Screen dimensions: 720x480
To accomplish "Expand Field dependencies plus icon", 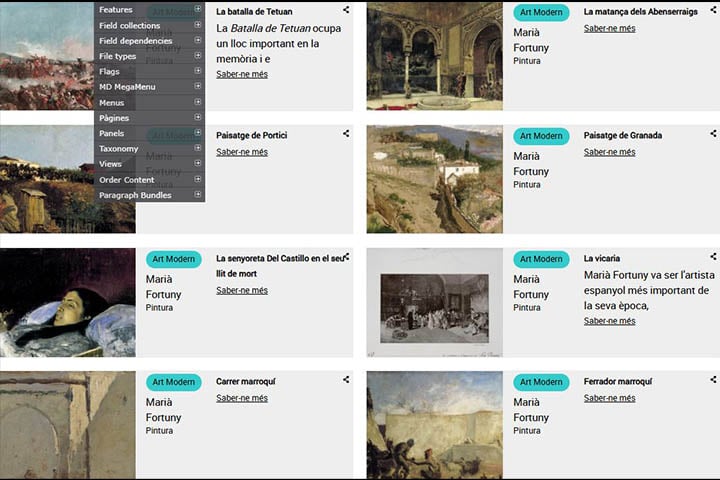I will point(197,40).
